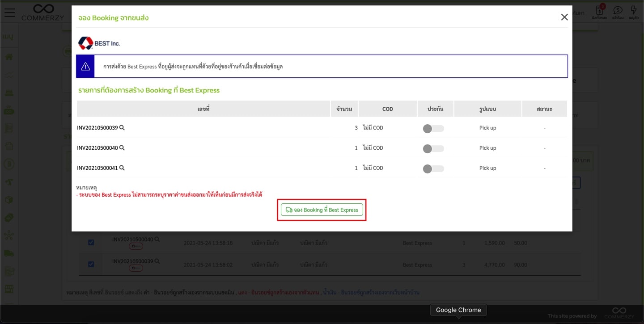Open magnifier preview for INV20210500041 in dialog
The height and width of the screenshot is (324, 644).
pyautogui.click(x=122, y=168)
